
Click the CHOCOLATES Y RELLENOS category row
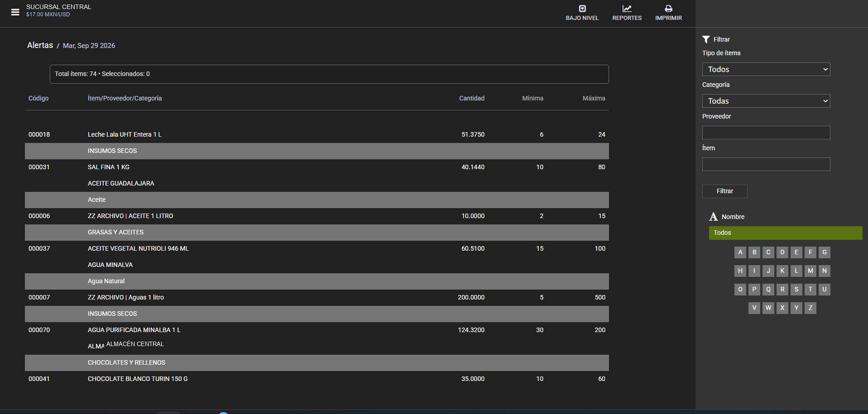tap(317, 363)
